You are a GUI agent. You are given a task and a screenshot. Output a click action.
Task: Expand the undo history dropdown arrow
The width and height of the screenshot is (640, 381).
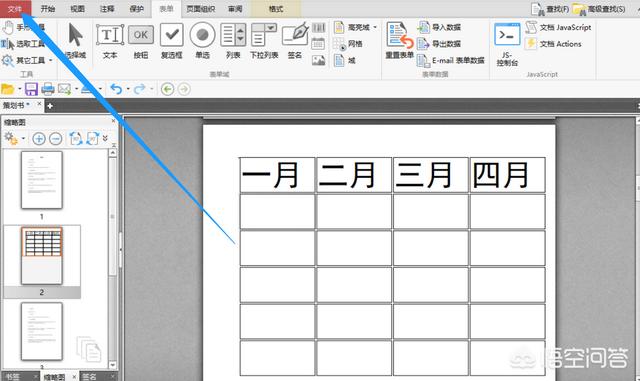tap(128, 89)
